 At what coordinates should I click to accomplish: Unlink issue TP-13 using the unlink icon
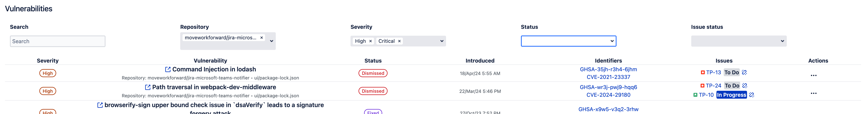[744, 72]
